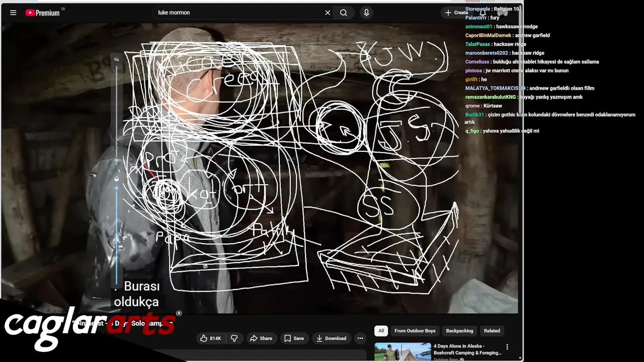Click the video player area
Image resolution: width=644 pixels, height=362 pixels.
(259, 168)
